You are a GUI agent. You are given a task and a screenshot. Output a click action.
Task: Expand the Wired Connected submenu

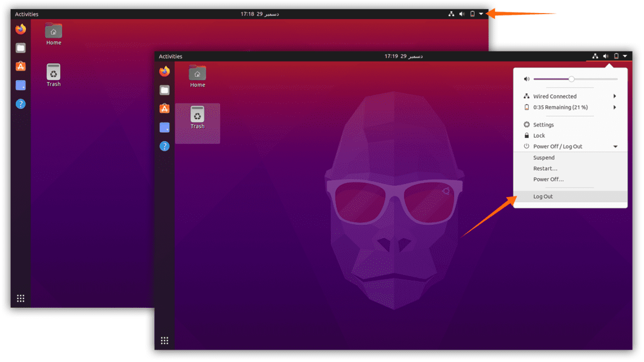[614, 96]
